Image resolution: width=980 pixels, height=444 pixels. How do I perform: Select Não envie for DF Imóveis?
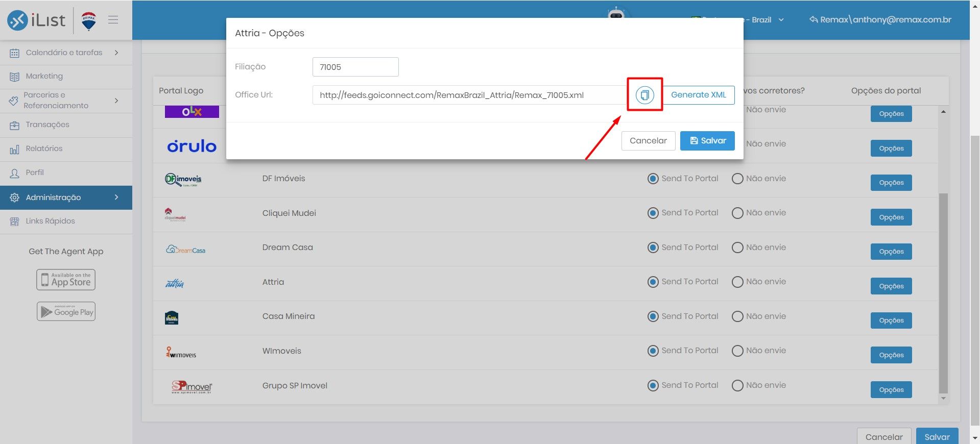(737, 179)
